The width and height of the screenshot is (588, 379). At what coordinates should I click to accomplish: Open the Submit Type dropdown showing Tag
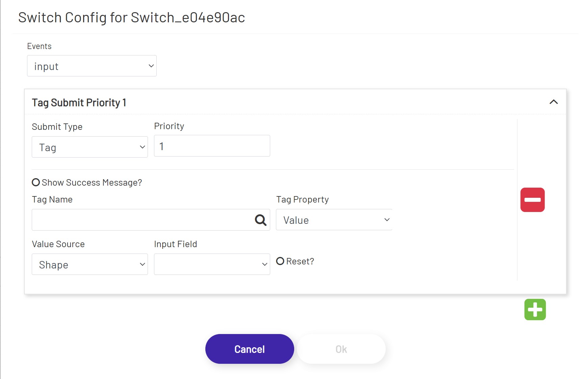tap(90, 147)
